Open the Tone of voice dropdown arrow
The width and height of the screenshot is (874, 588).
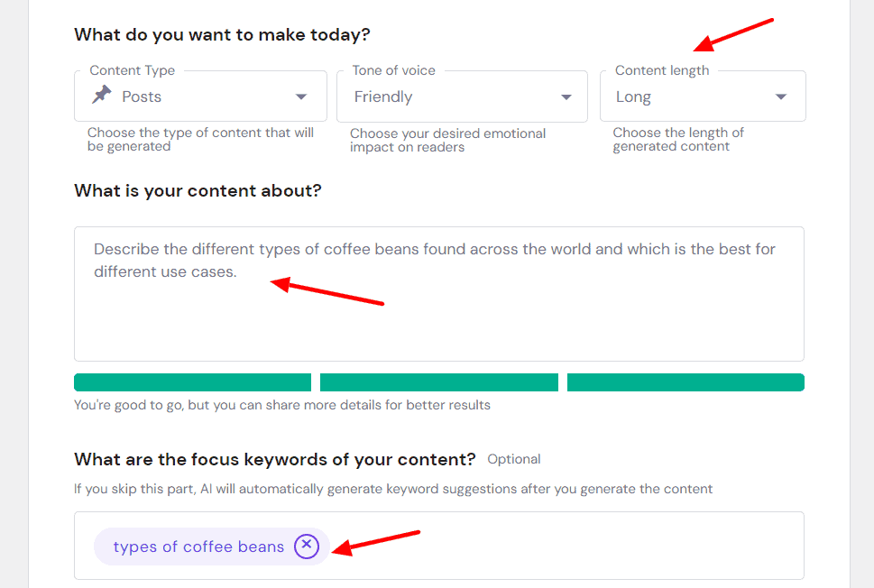566,97
